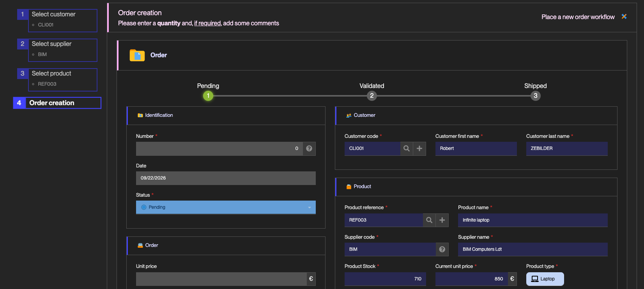
Task: Click the Laptop product type button
Action: pyautogui.click(x=545, y=279)
